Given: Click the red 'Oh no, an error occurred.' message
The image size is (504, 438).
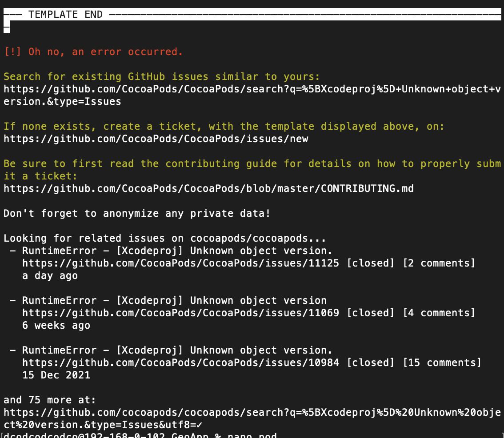Looking at the screenshot, I should click(93, 52).
